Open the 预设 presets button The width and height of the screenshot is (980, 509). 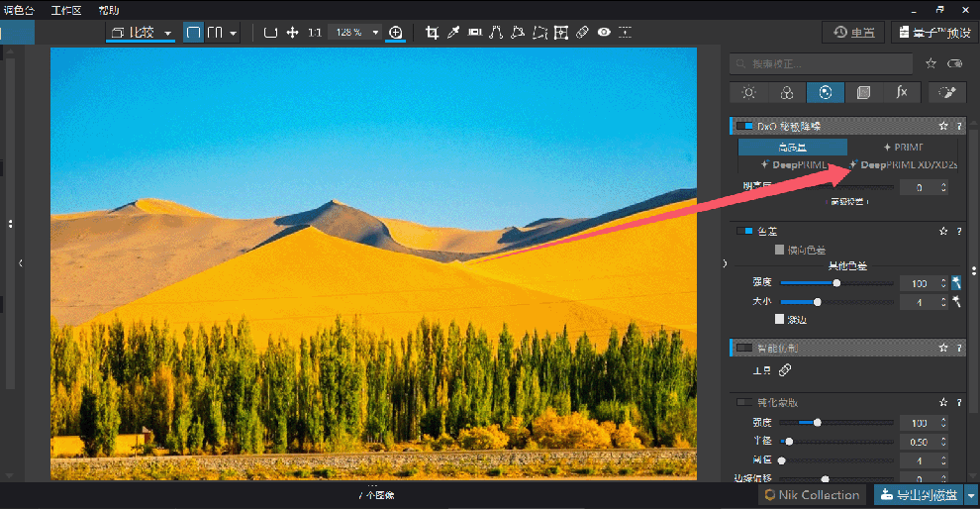click(x=934, y=33)
